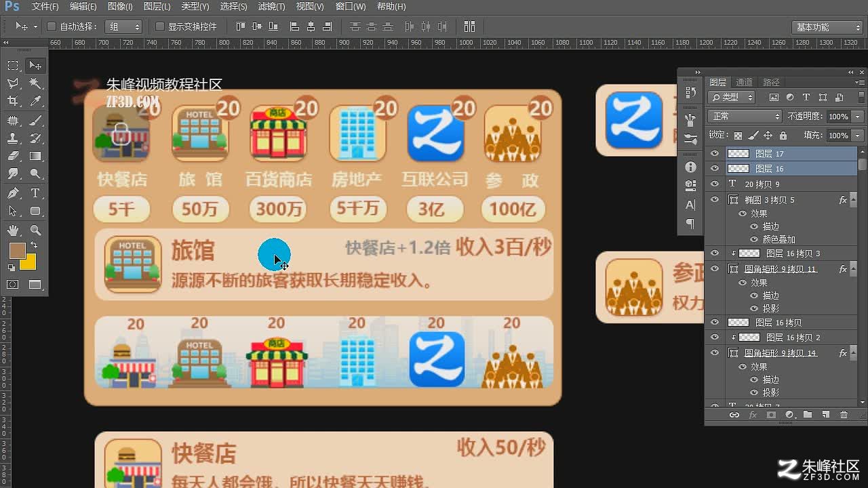The width and height of the screenshot is (868, 488).
Task: Select the Magic Wand tool
Action: pos(35,83)
